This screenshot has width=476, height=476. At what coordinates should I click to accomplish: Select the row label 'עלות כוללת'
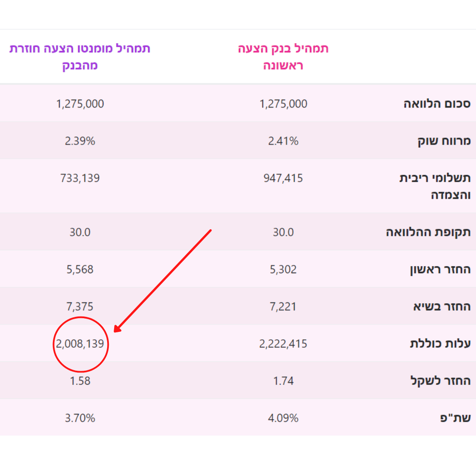(440, 344)
